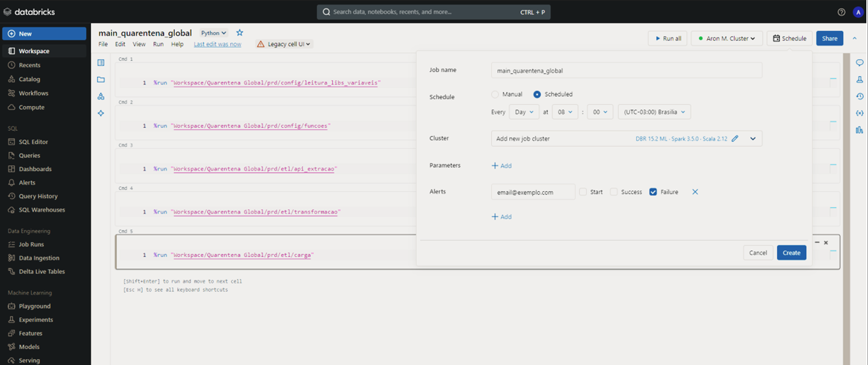Open the Run menu
Viewport: 868px width, 365px height.
click(x=158, y=44)
